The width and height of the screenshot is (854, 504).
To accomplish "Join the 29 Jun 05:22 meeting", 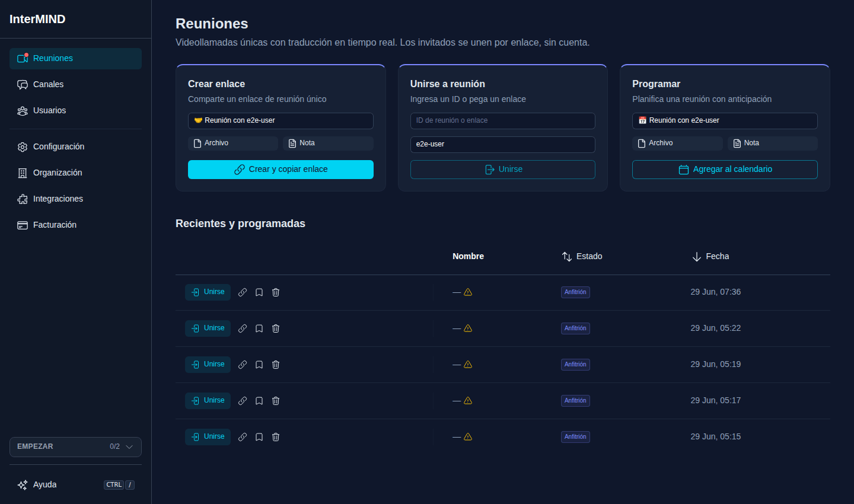I will click(208, 328).
